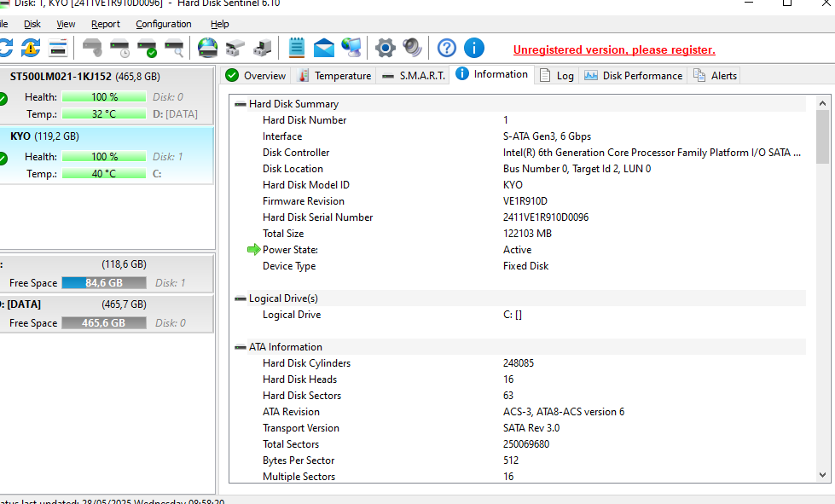Viewport: 835px width, 504px height.
Task: Click the blue Information toolbar icon
Action: coord(474,48)
